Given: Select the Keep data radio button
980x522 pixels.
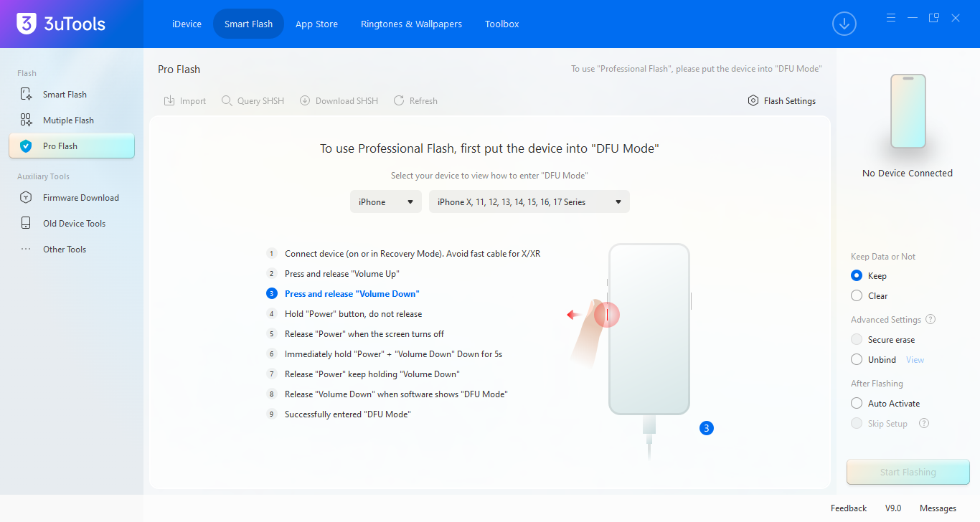Looking at the screenshot, I should pyautogui.click(x=857, y=276).
